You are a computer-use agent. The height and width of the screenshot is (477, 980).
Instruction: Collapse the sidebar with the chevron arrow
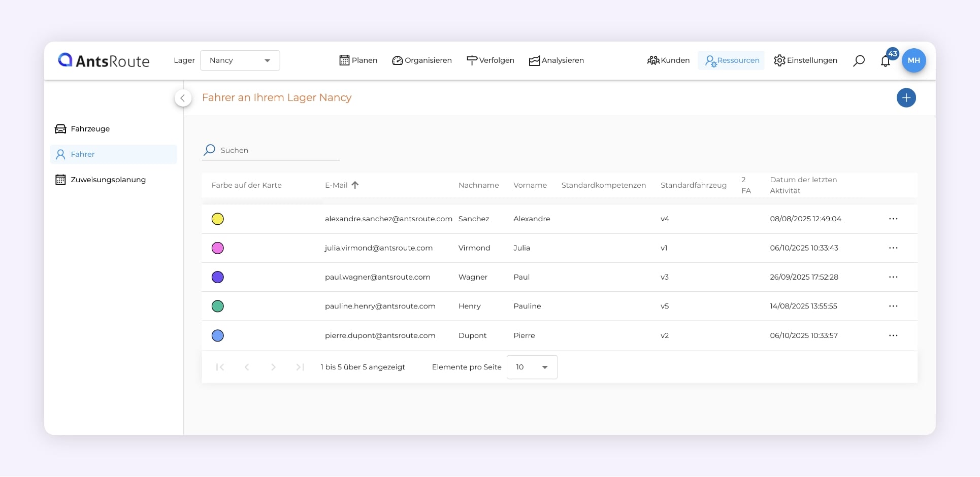(x=183, y=98)
